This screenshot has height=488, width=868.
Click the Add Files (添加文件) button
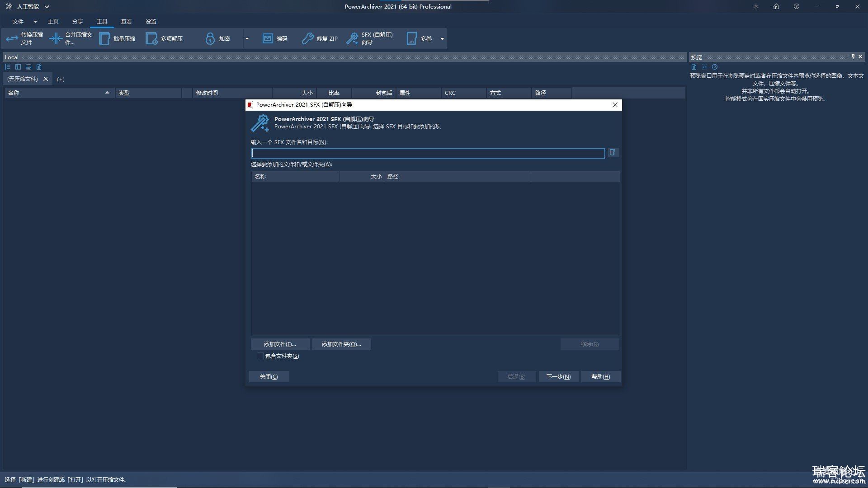pos(280,344)
